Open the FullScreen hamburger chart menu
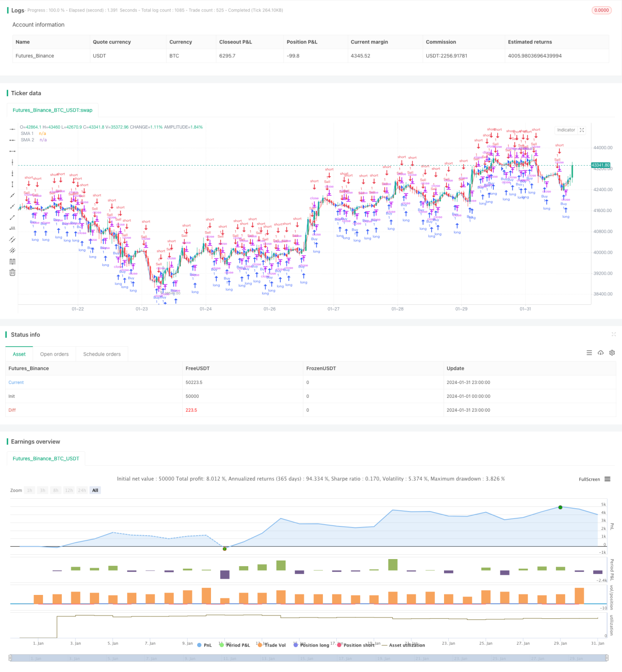Screen dimensions: 622x672 [607, 479]
